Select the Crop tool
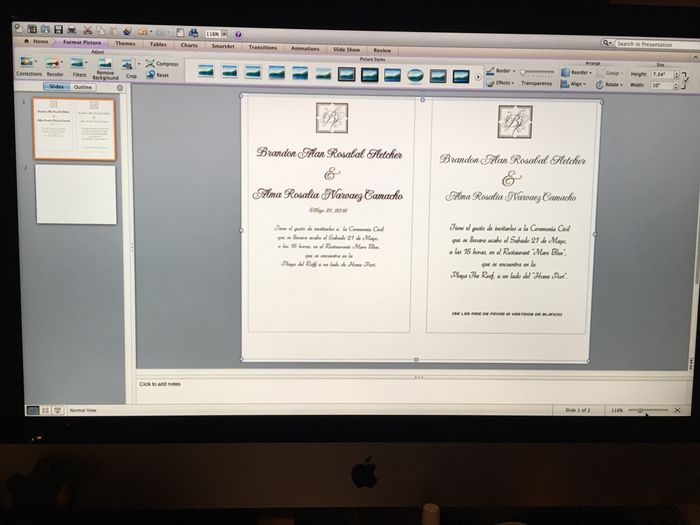The width and height of the screenshot is (700, 525). pos(129,69)
